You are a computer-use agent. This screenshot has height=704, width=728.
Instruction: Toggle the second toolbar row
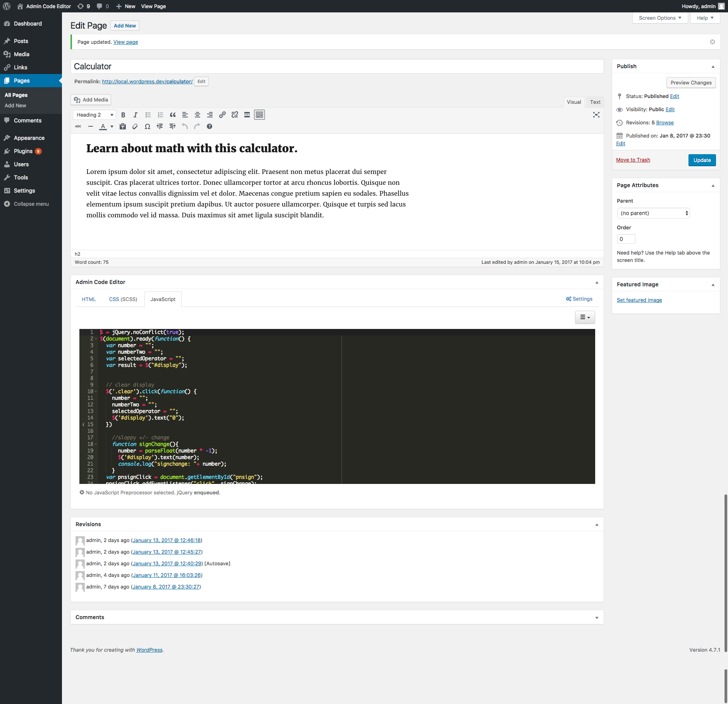(259, 114)
